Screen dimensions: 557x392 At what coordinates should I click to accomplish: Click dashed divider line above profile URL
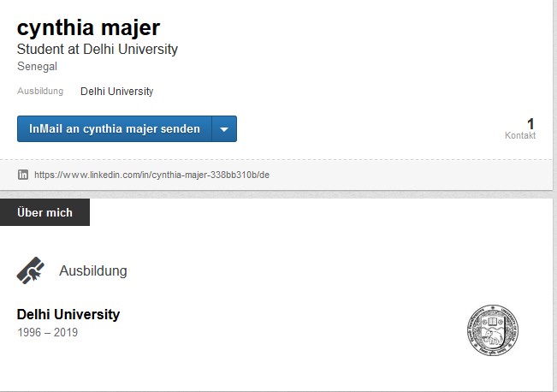[x=274, y=159]
